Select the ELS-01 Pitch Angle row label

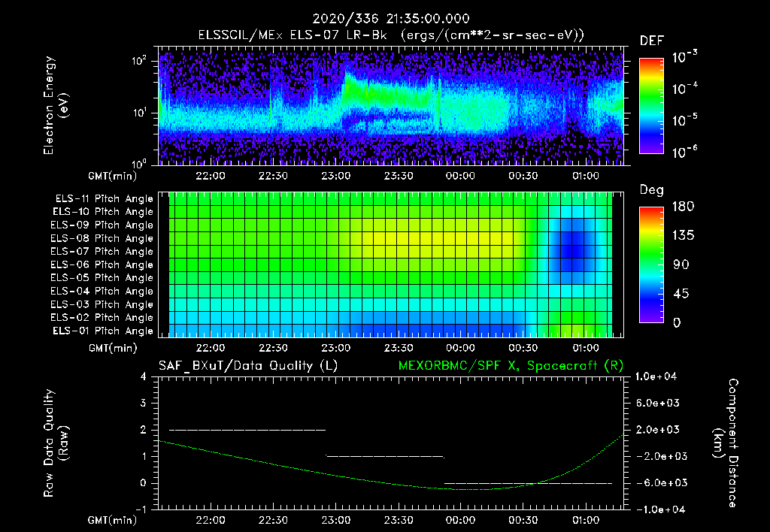(x=103, y=331)
